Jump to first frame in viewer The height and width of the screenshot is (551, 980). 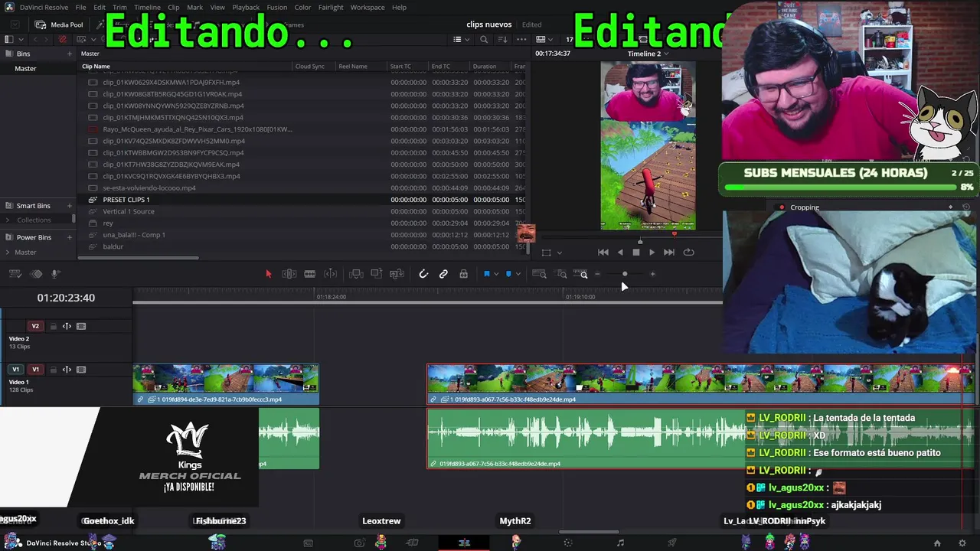603,252
